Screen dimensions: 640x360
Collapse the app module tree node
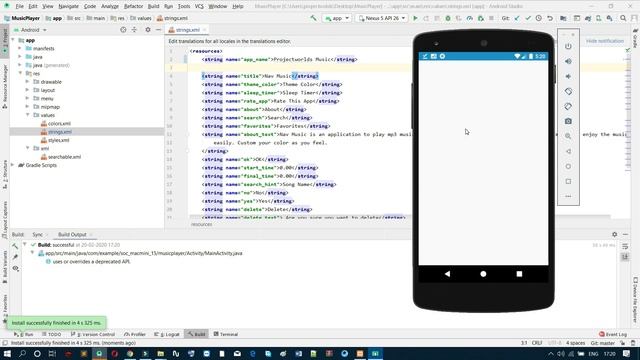[13, 40]
